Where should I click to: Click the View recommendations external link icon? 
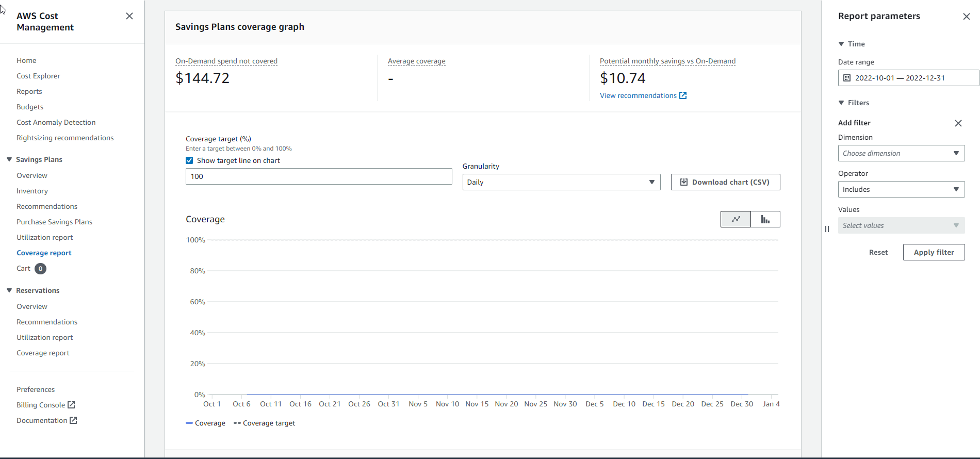tap(683, 95)
